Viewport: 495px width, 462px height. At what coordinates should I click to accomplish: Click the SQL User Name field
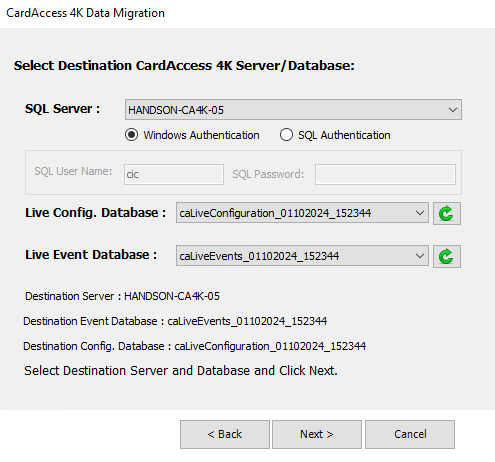pyautogui.click(x=174, y=174)
